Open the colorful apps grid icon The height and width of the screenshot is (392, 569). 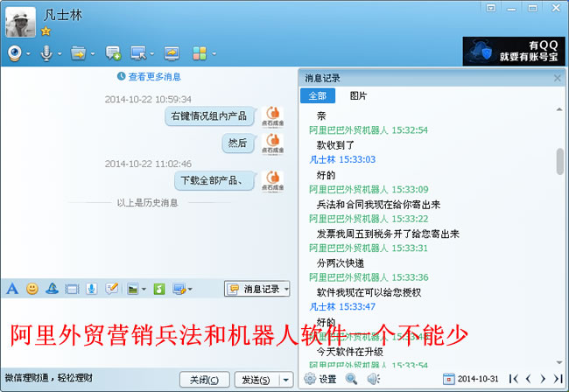click(200, 53)
